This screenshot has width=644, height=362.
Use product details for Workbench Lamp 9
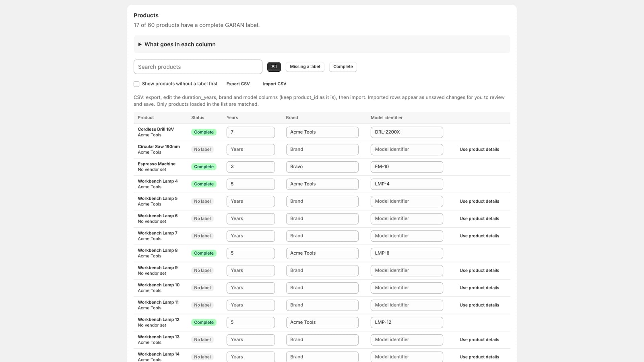[479, 271]
